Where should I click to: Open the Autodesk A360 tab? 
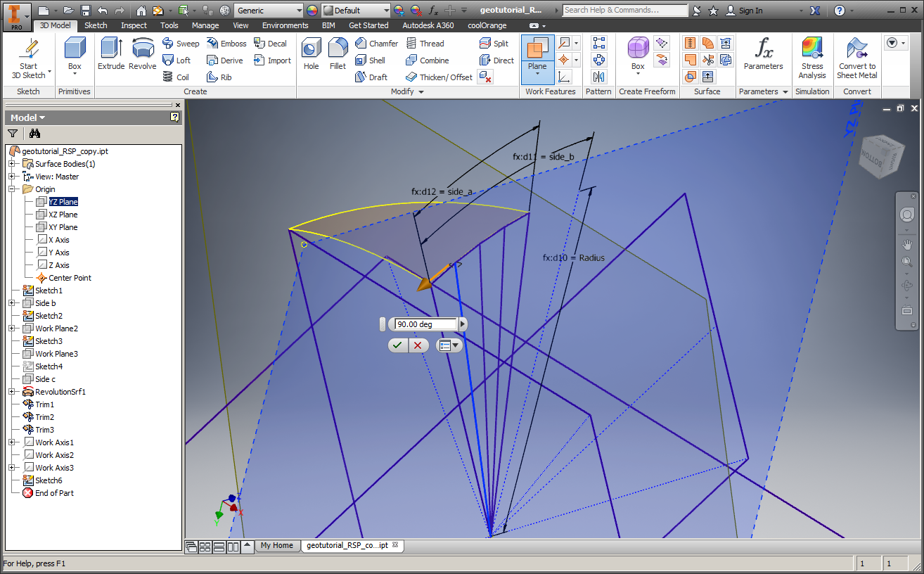pos(428,25)
